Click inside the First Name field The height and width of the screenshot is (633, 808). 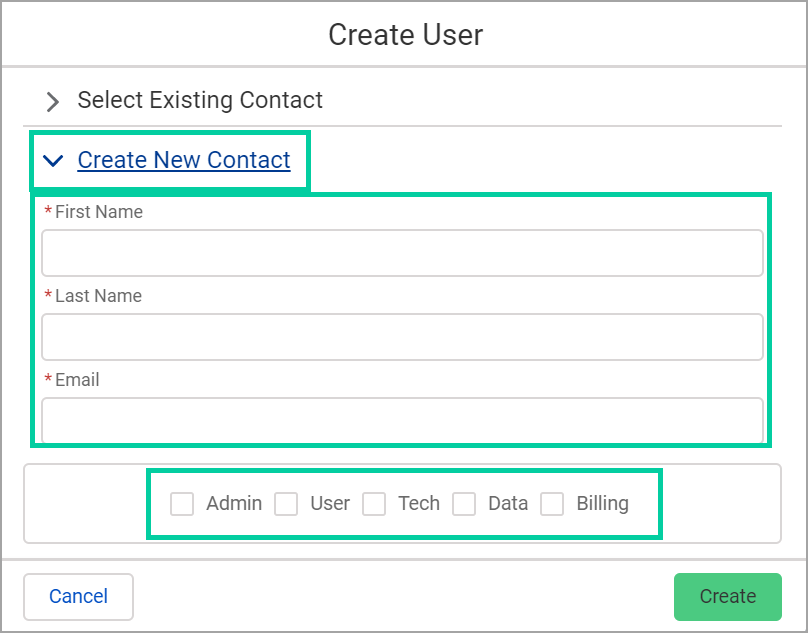402,253
